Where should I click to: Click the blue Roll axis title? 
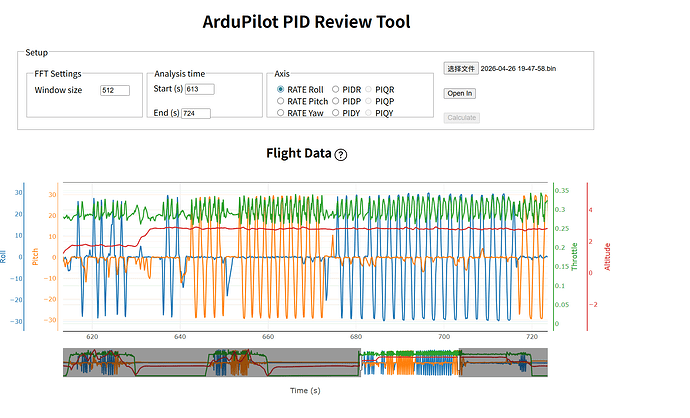[x=4, y=257]
